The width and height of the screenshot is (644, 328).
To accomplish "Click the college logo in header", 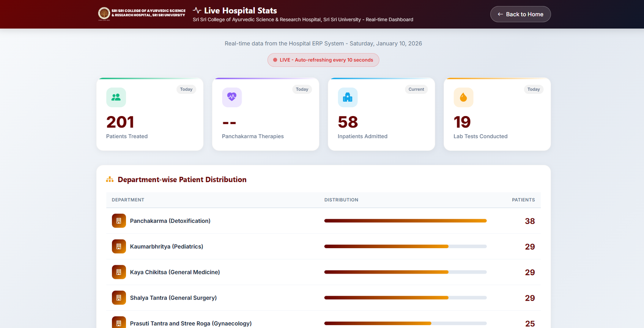I will 104,13.
